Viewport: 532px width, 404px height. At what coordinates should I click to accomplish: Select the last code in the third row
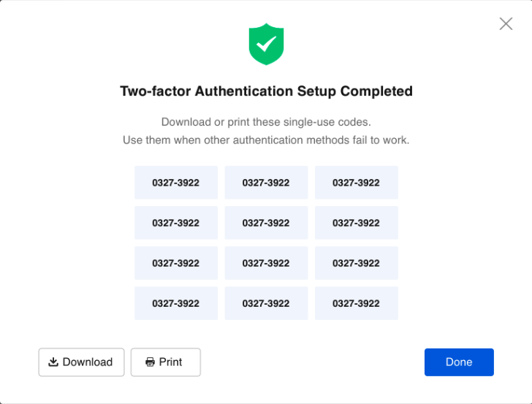356,263
